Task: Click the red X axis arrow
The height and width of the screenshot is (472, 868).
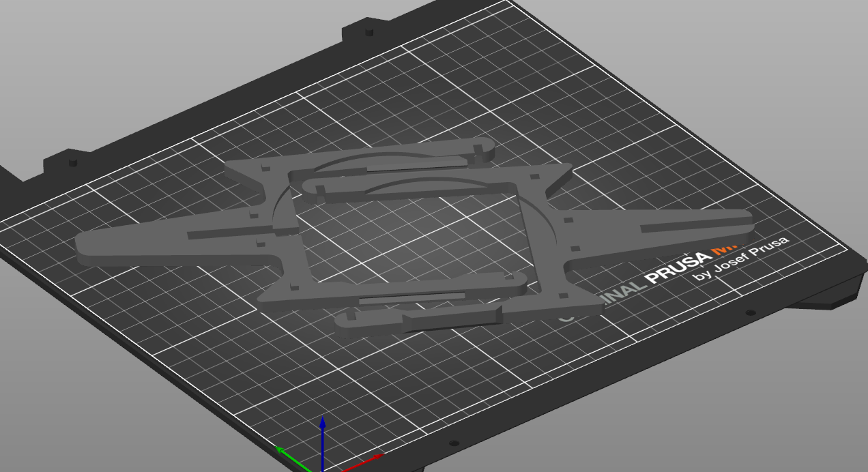Action: click(363, 462)
